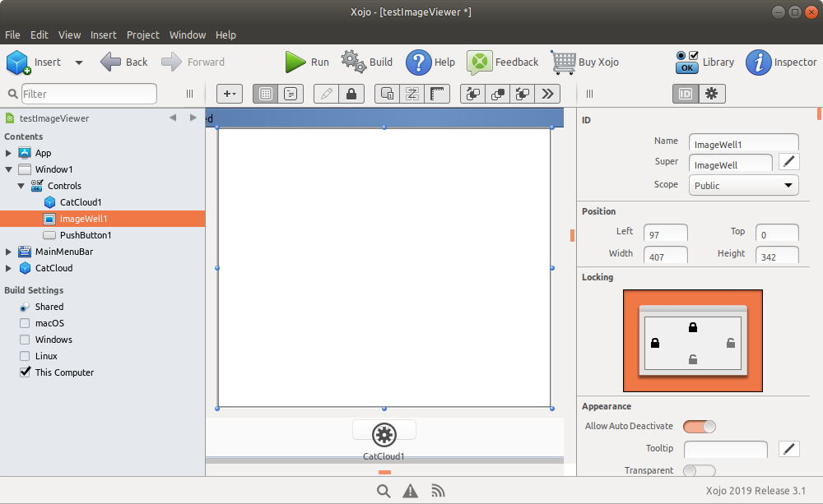Image resolution: width=823 pixels, height=504 pixels.
Task: Expand more toolbar items chevron
Action: click(547, 94)
